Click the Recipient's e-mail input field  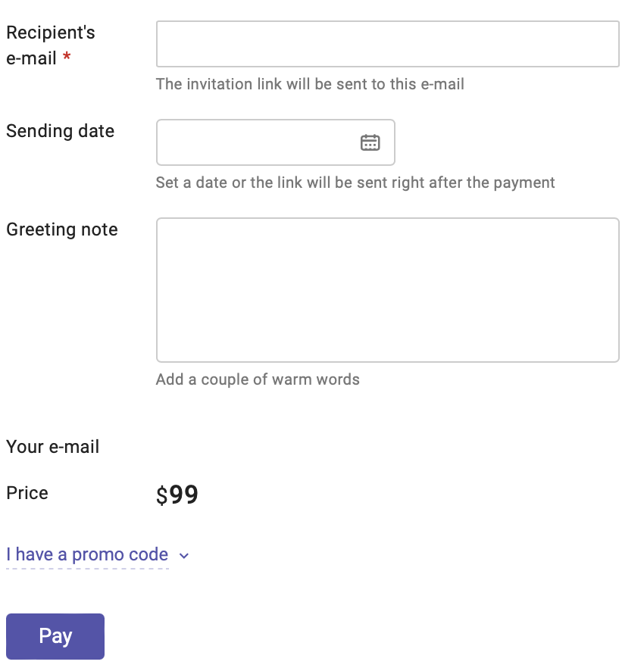(387, 44)
